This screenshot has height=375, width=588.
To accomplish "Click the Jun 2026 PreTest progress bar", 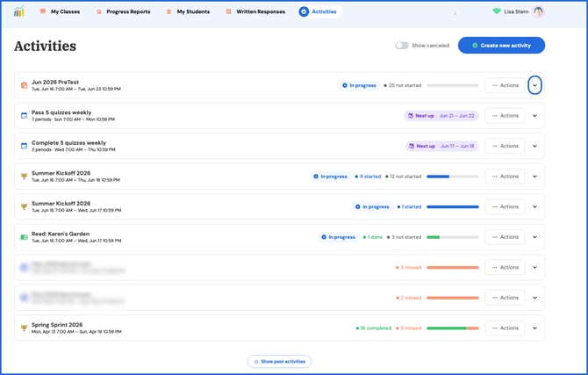I will tap(453, 85).
